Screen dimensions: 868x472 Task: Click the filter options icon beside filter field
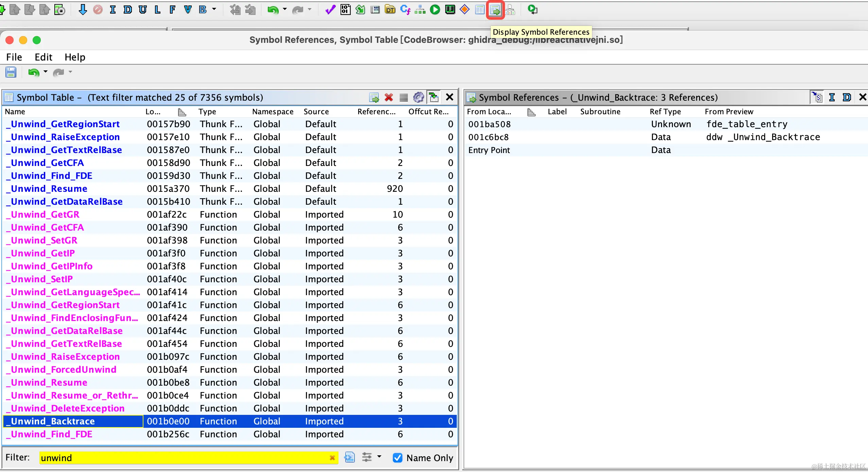350,457
